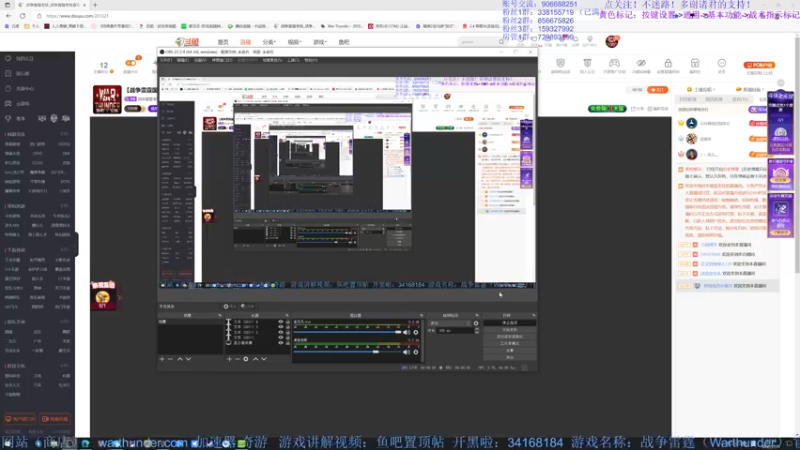The width and height of the screenshot is (800, 450).
Task: Open the 视图(V) menu in OBS
Action: click(x=200, y=60)
